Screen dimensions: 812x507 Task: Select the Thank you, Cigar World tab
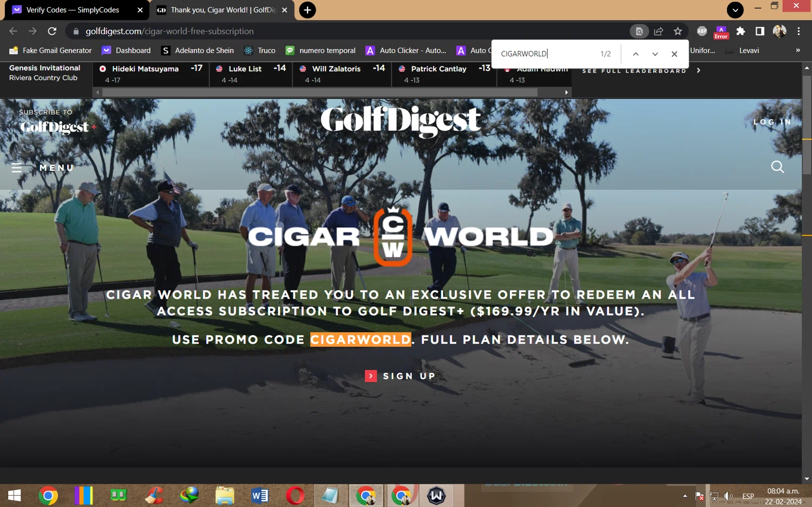pyautogui.click(x=223, y=10)
